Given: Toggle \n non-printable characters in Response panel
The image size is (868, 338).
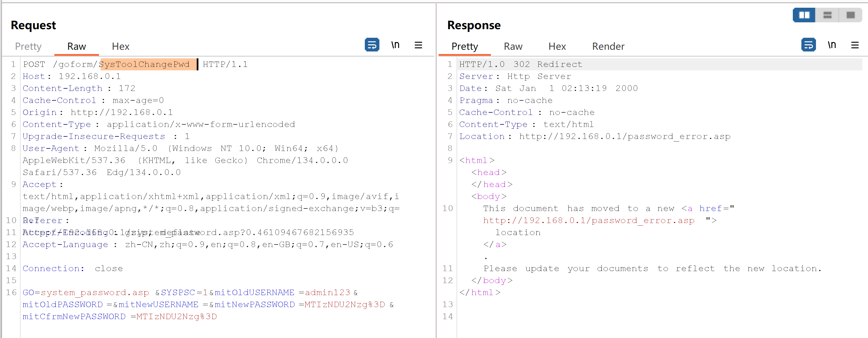Looking at the screenshot, I should pyautogui.click(x=832, y=45).
